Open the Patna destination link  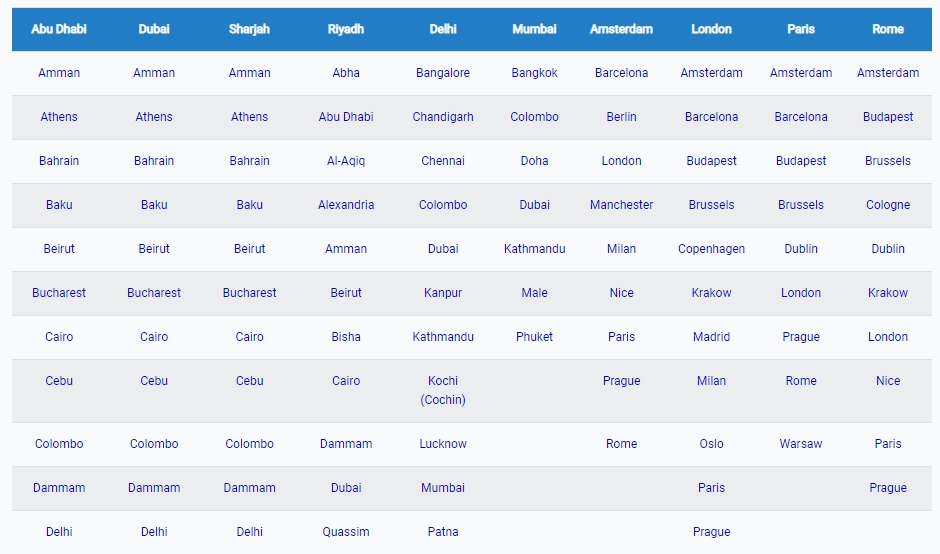[x=442, y=532]
